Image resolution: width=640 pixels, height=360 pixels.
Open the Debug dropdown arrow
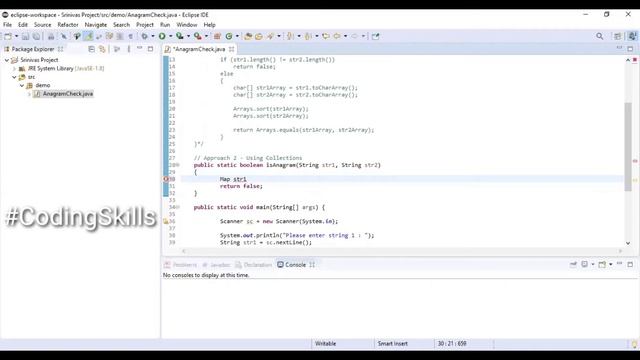pos(153,36)
